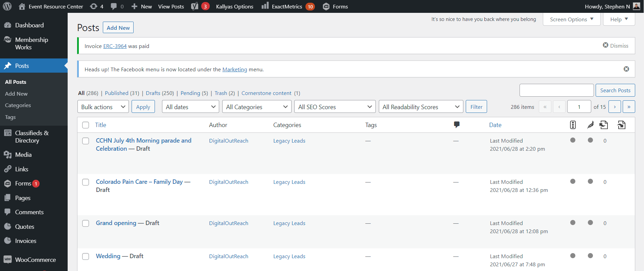Toggle the select all posts checkbox
The image size is (644, 271).
[x=86, y=125]
